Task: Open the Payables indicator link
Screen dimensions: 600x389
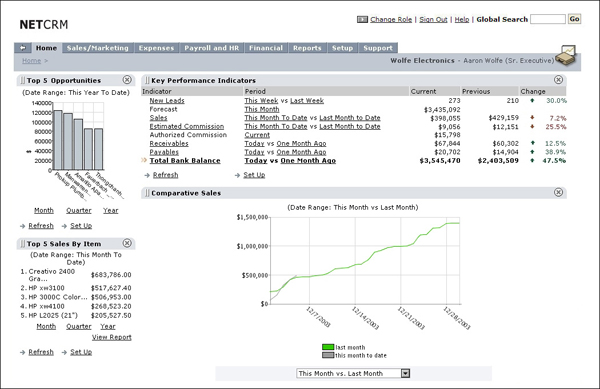Action: [x=164, y=152]
